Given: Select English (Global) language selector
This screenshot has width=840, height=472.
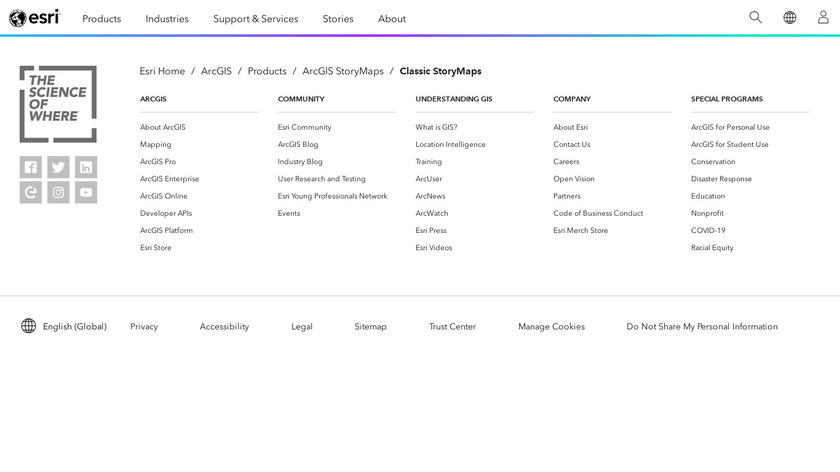Looking at the screenshot, I should coord(64,326).
